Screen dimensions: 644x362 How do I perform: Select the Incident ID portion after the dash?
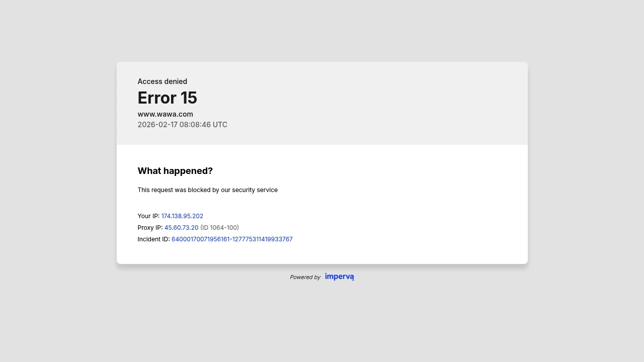click(x=263, y=239)
